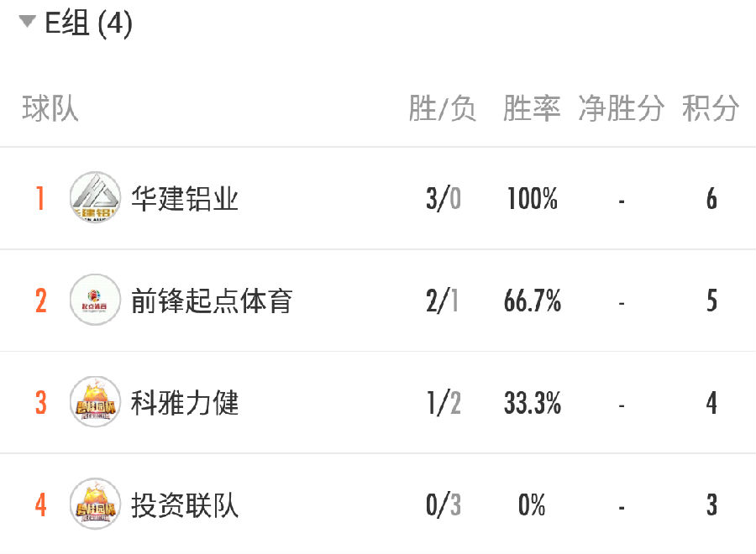Select the 66.7% win rate value
This screenshot has height=554, width=756.
pos(533,301)
